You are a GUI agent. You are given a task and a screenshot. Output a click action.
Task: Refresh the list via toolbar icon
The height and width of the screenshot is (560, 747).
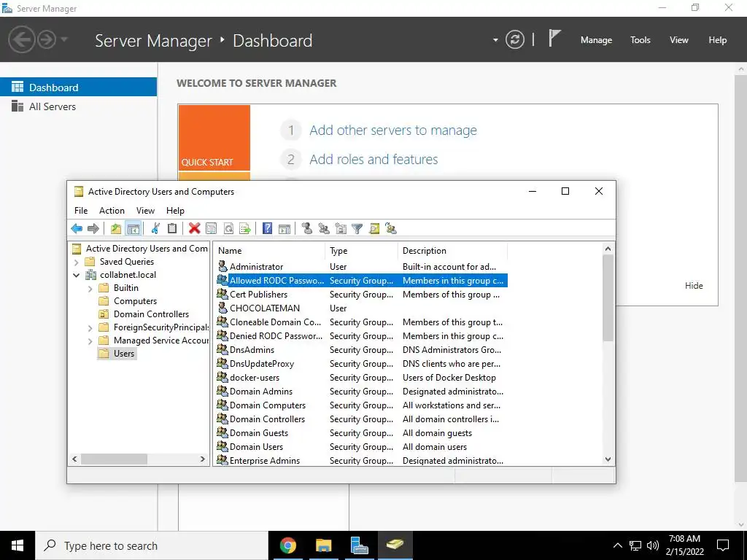point(228,228)
